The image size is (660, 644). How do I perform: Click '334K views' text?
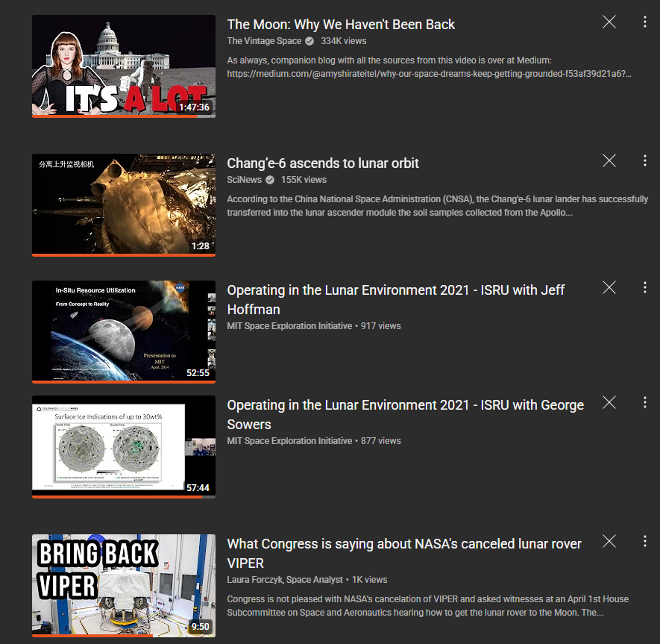[344, 41]
